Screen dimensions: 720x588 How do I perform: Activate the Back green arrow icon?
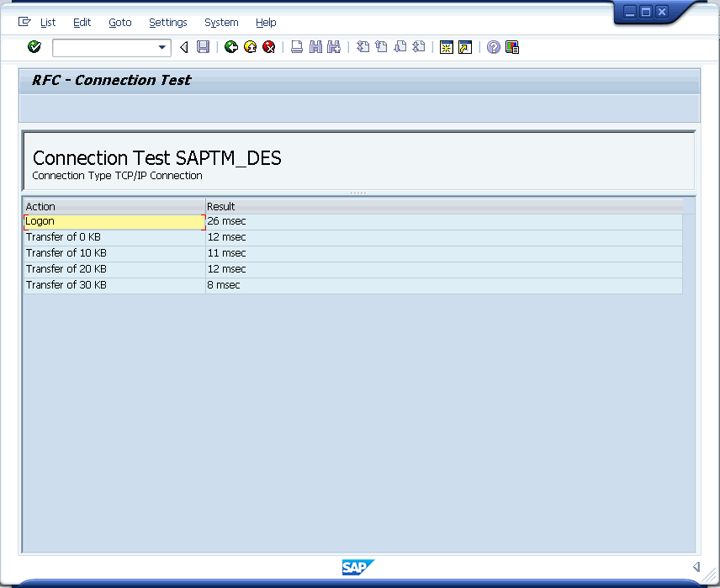[x=230, y=47]
